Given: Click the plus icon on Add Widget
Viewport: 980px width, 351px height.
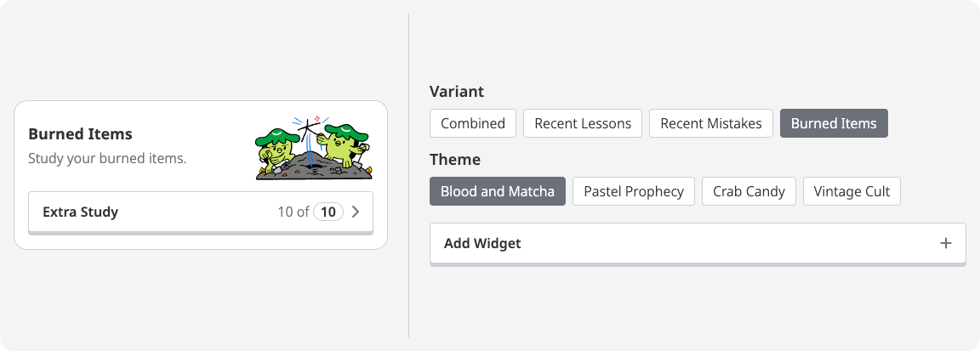Looking at the screenshot, I should (945, 243).
